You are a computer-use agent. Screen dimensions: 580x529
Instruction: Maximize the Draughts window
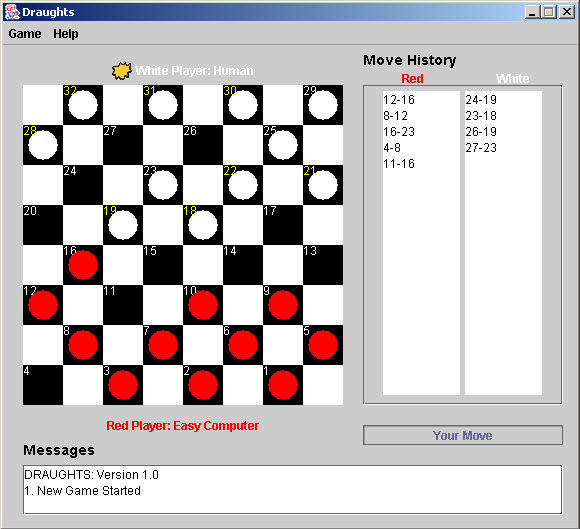[549, 12]
